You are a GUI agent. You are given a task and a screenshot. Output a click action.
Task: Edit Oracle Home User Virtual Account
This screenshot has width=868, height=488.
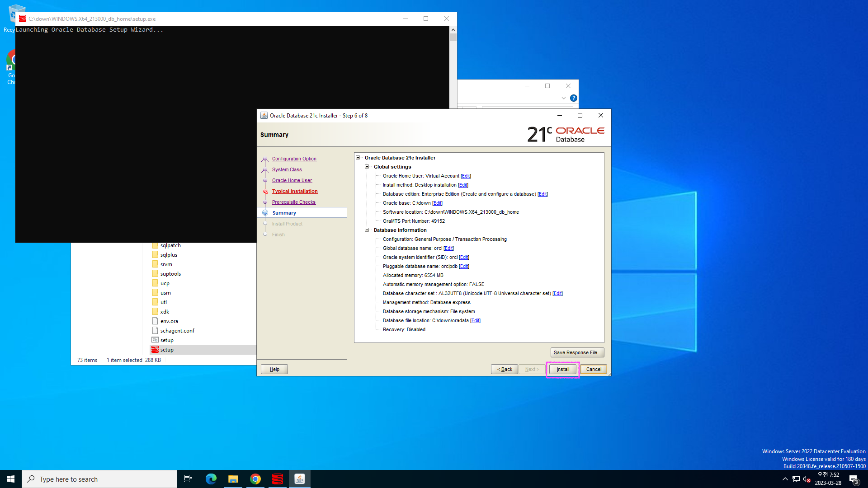coord(466,176)
